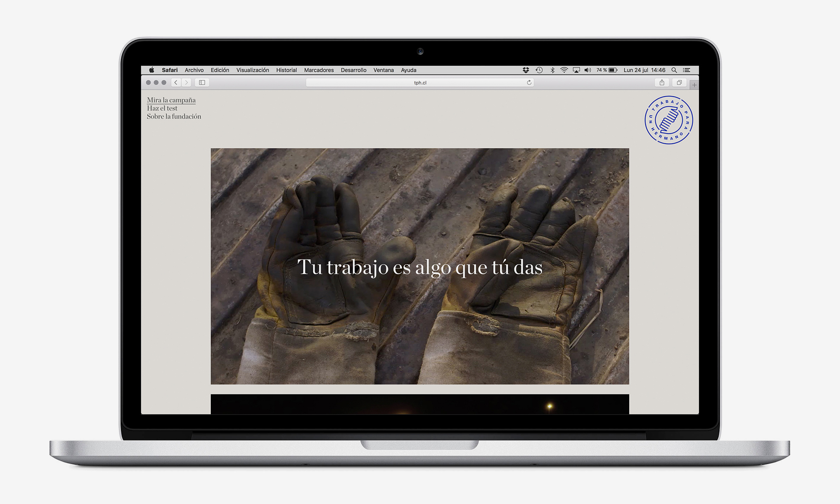Open Notification Center list icon
Viewport: 840px width, 504px height.
click(687, 70)
